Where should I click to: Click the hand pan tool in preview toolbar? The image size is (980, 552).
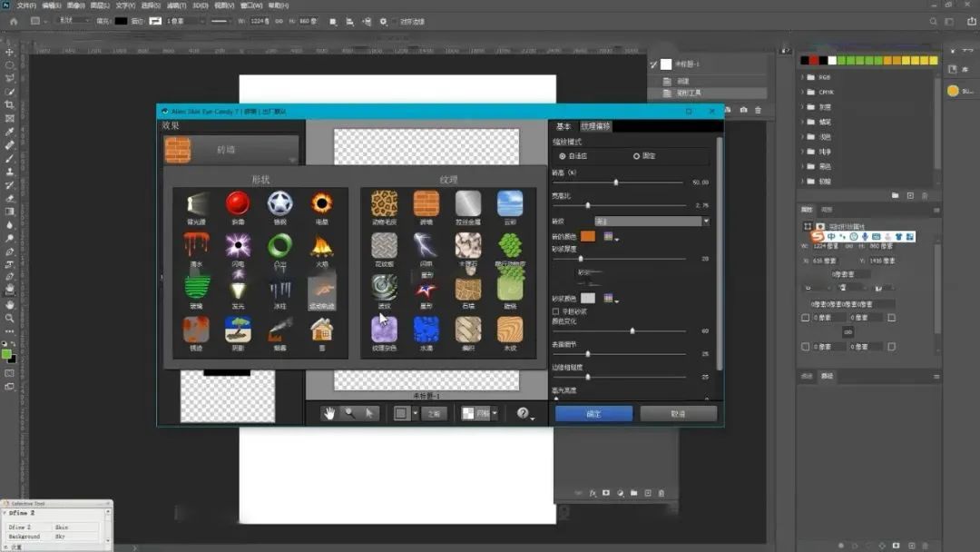click(329, 413)
